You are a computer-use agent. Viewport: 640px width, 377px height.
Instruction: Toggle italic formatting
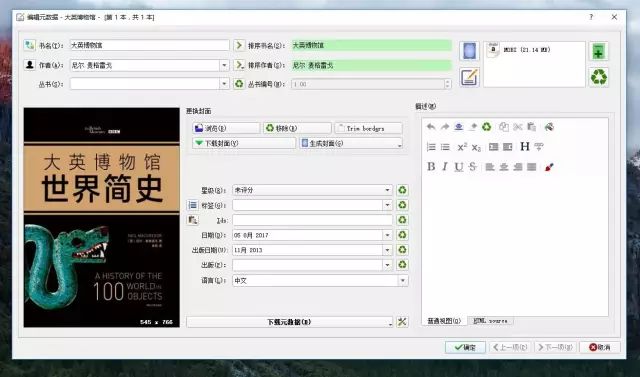click(x=445, y=166)
